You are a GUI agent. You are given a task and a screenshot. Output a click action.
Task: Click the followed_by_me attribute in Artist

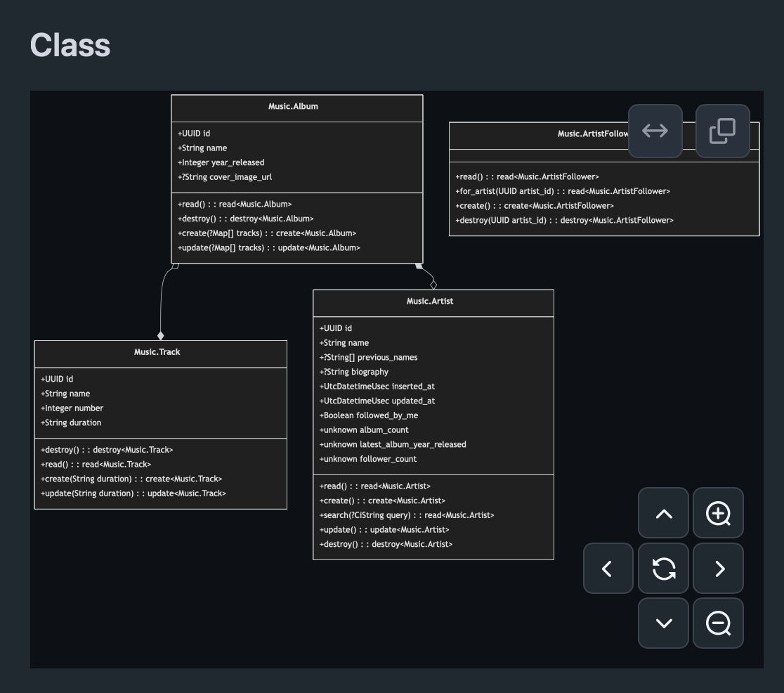(369, 415)
